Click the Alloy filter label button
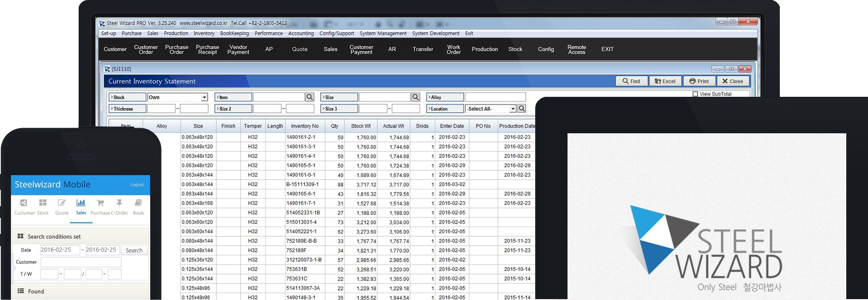 point(445,97)
